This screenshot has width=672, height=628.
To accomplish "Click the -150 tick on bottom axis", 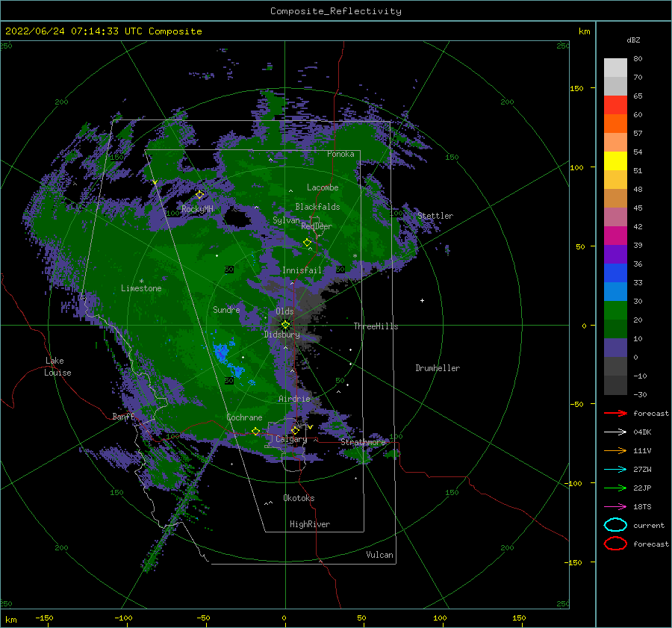I will 44,618.
